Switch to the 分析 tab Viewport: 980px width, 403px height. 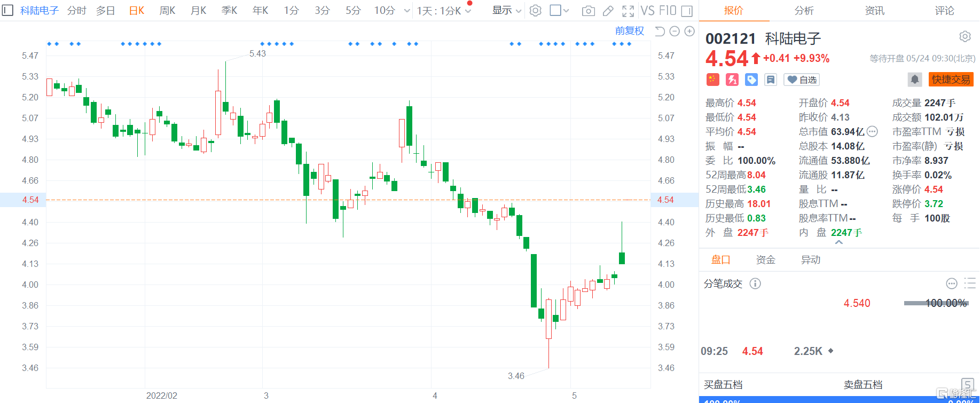804,11
